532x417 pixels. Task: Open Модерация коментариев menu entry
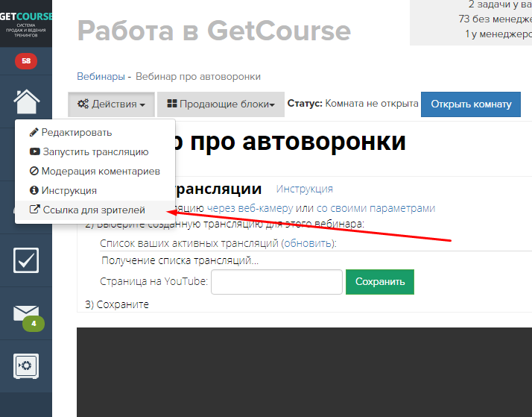pos(95,171)
